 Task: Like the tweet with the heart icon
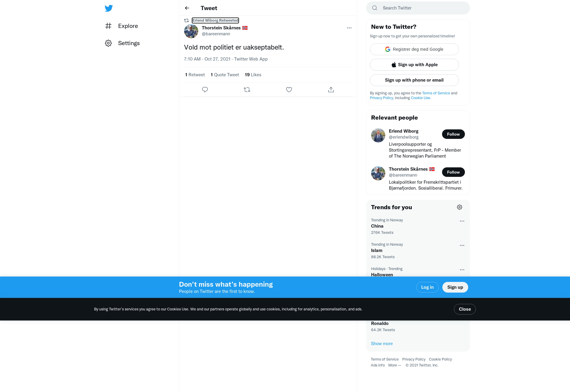[289, 90]
